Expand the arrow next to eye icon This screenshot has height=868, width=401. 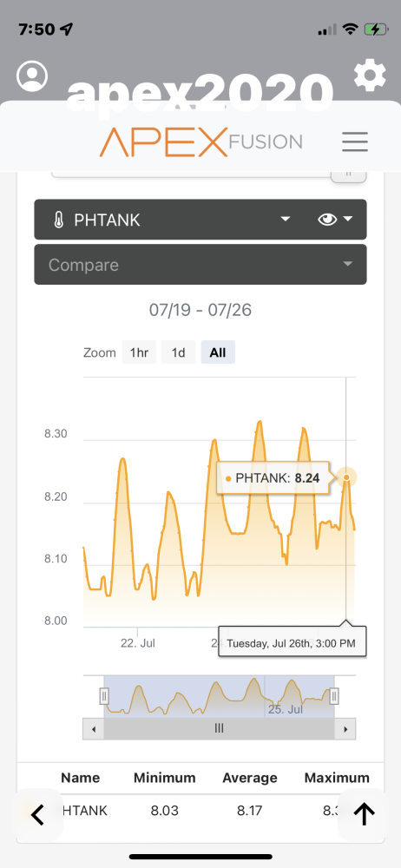[348, 220]
